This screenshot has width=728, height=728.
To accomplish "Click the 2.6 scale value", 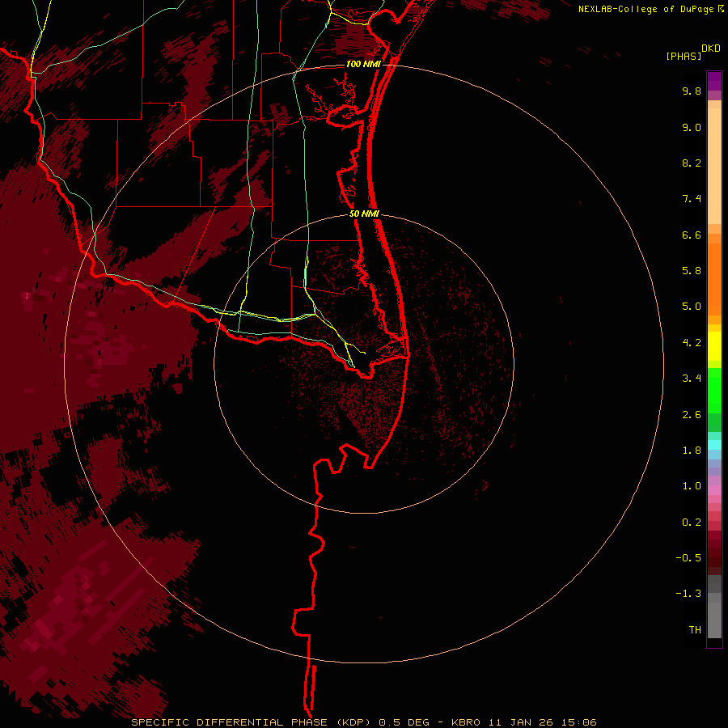I will [x=692, y=415].
